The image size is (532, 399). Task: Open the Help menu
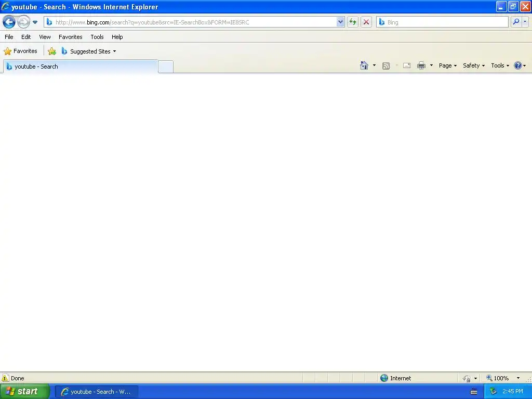click(117, 37)
